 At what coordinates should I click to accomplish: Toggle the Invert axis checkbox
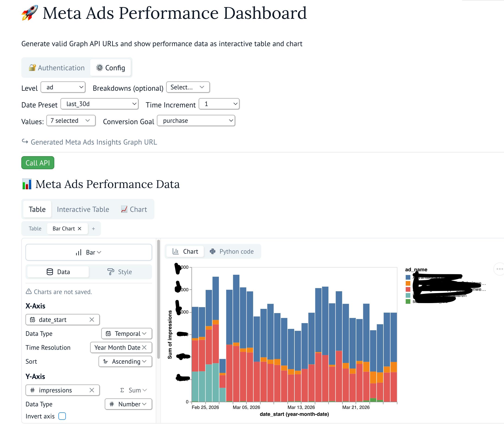[62, 416]
